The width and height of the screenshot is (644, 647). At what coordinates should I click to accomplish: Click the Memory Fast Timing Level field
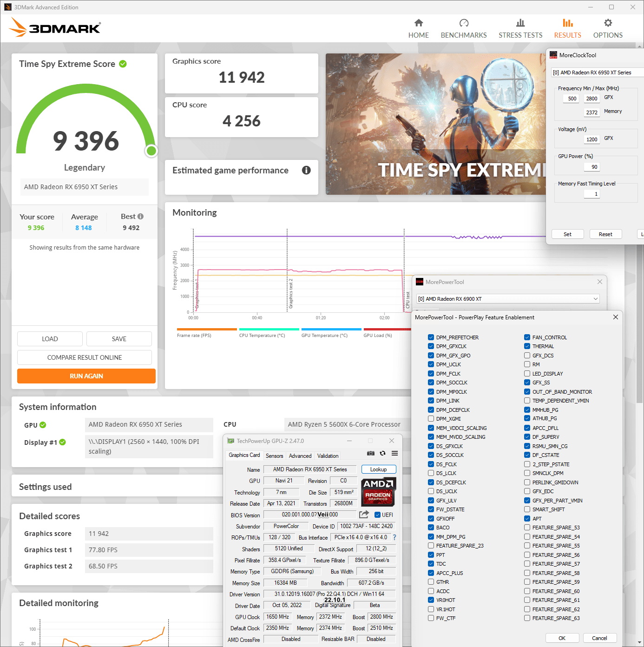[591, 194]
